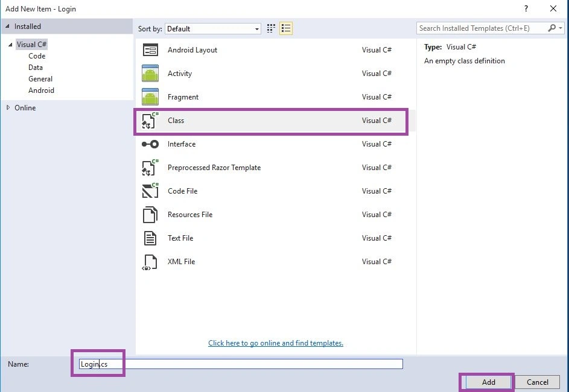Expand the Online templates node
The image size is (569, 392).
point(8,107)
